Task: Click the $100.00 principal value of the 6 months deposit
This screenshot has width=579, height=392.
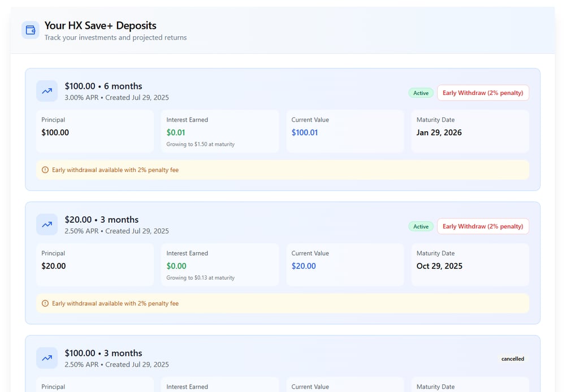Action: coord(55,132)
